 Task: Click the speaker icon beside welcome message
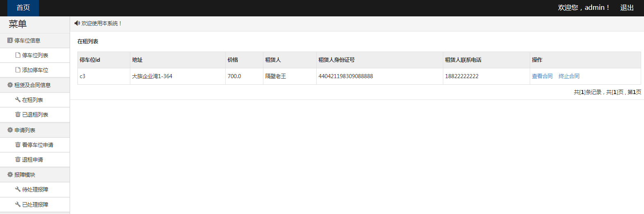coord(77,23)
